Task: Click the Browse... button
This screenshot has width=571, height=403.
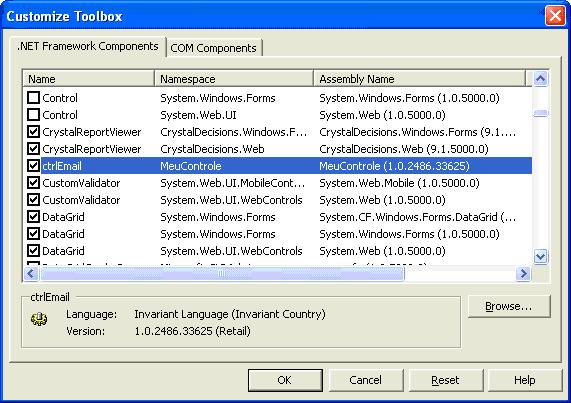Action: tap(509, 307)
